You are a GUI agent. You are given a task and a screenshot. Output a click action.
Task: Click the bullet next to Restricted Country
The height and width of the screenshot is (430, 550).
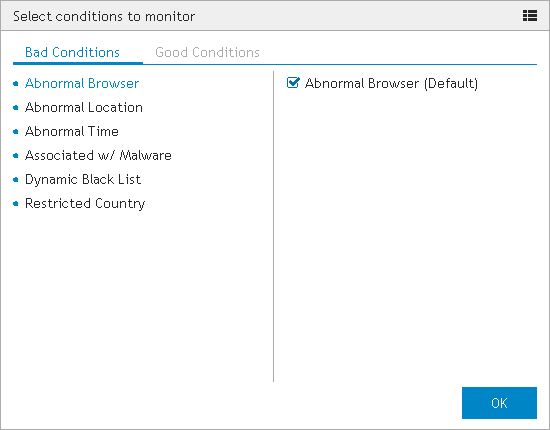coord(15,203)
